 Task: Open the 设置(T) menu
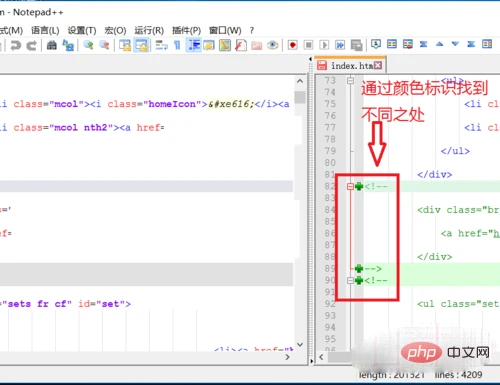point(82,30)
